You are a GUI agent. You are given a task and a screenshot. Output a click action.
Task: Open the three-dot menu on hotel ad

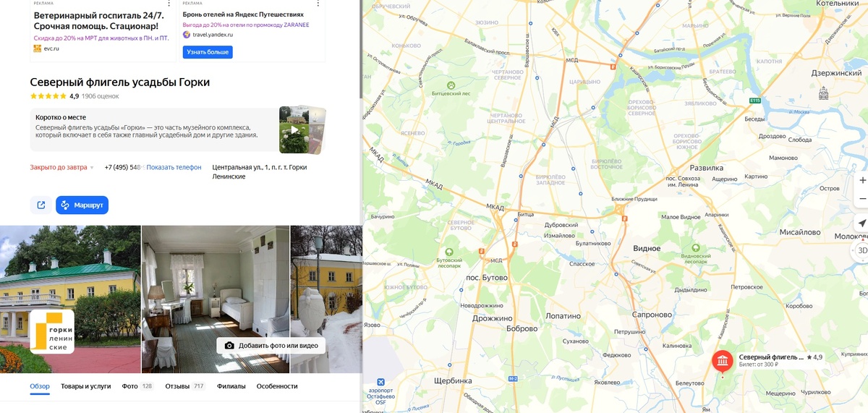318,4
